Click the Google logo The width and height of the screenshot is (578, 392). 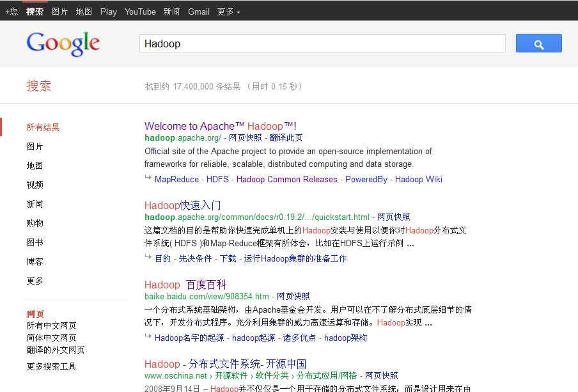pos(63,44)
